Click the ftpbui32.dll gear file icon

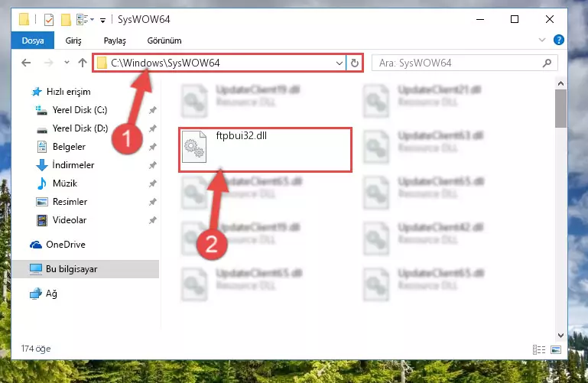click(x=194, y=147)
